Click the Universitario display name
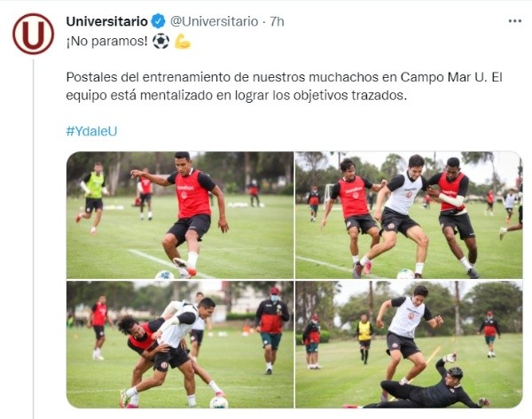Image resolution: width=532 pixels, height=419 pixels. [x=107, y=21]
